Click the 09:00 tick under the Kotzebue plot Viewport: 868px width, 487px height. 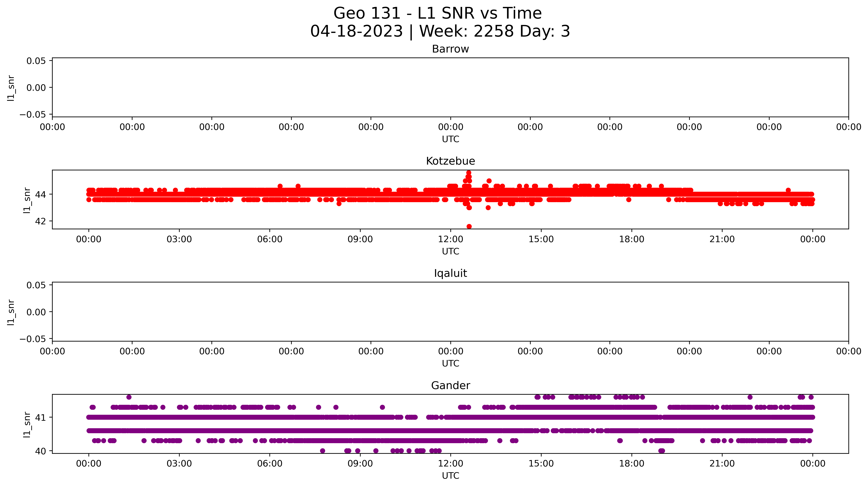point(360,239)
